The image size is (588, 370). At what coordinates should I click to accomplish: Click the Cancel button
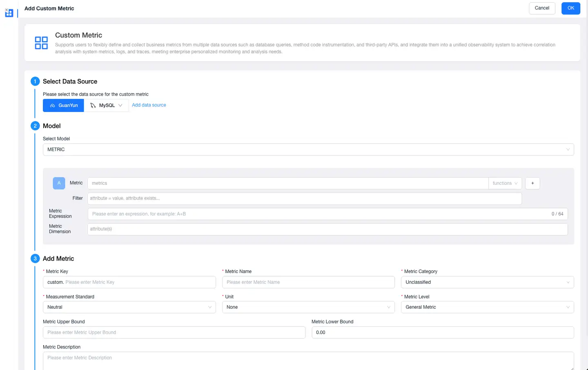(542, 8)
